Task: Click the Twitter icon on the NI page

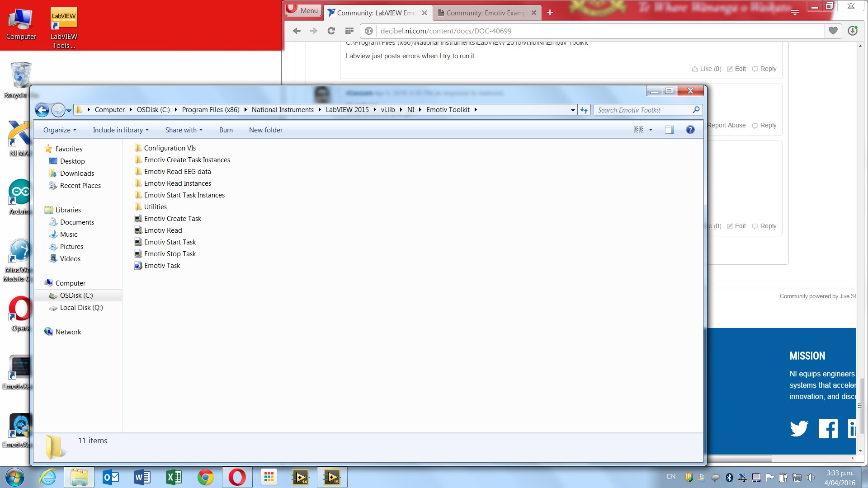Action: [x=799, y=428]
